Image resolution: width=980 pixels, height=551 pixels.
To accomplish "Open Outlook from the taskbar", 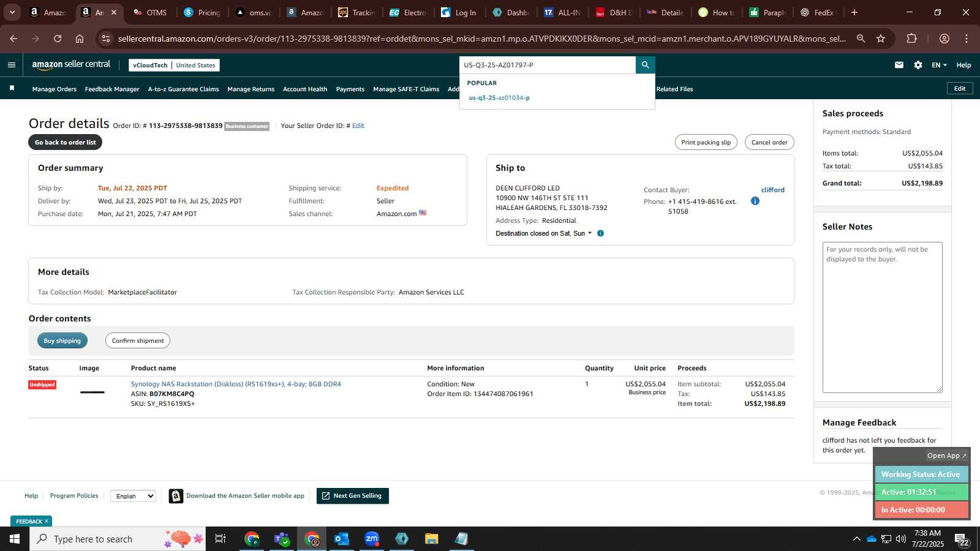I will [342, 539].
